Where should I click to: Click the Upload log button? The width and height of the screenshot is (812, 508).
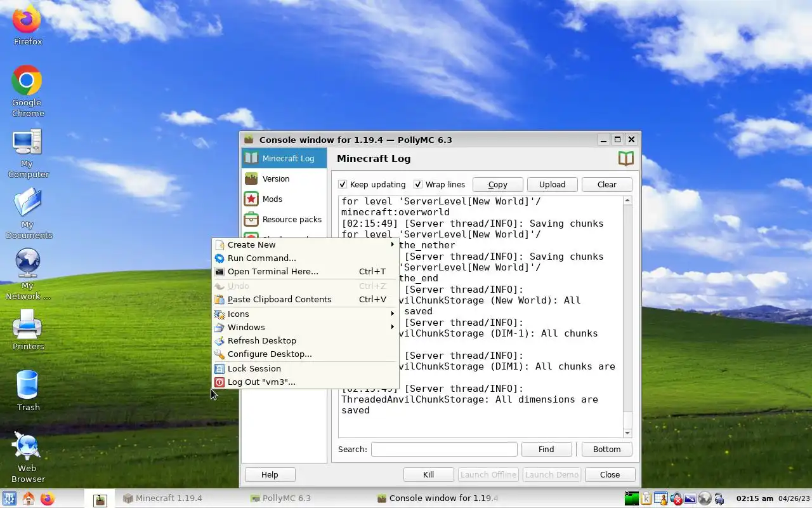point(552,184)
